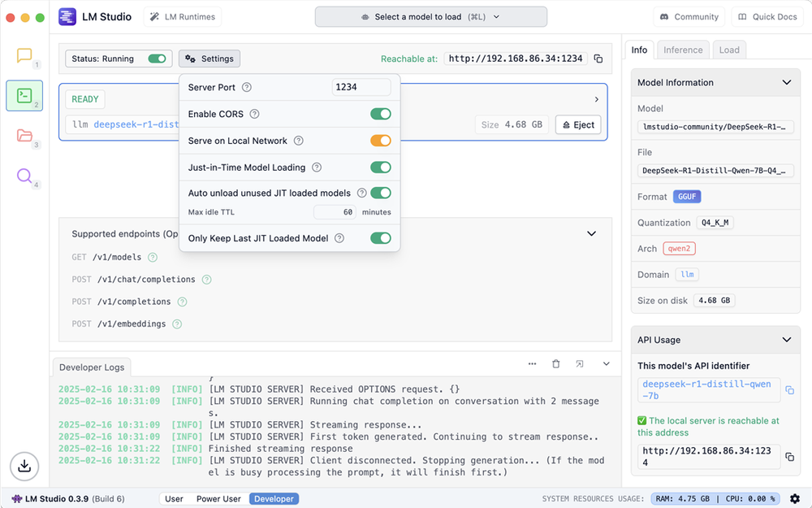Switch to the Load tab
The height and width of the screenshot is (508, 812).
(x=729, y=50)
